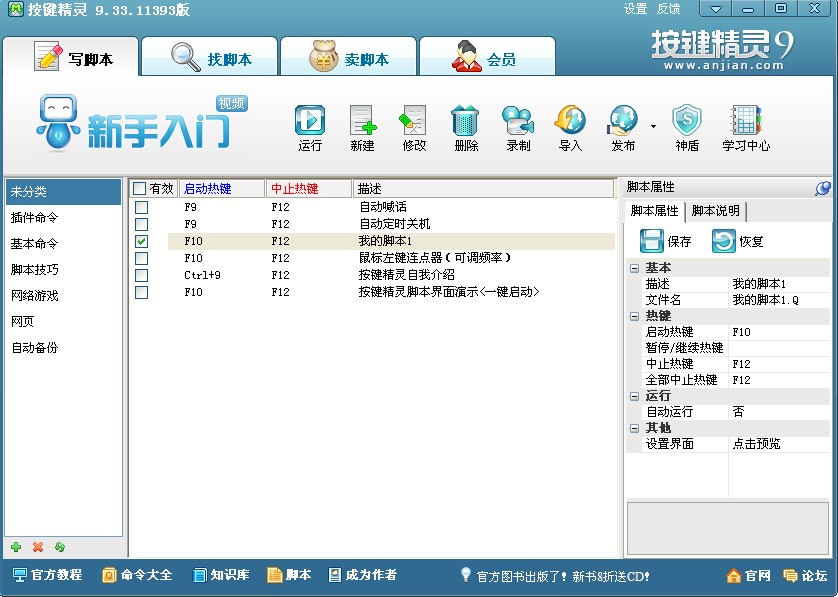Switch to the 会员 tab
This screenshot has height=597, width=838.
487,57
